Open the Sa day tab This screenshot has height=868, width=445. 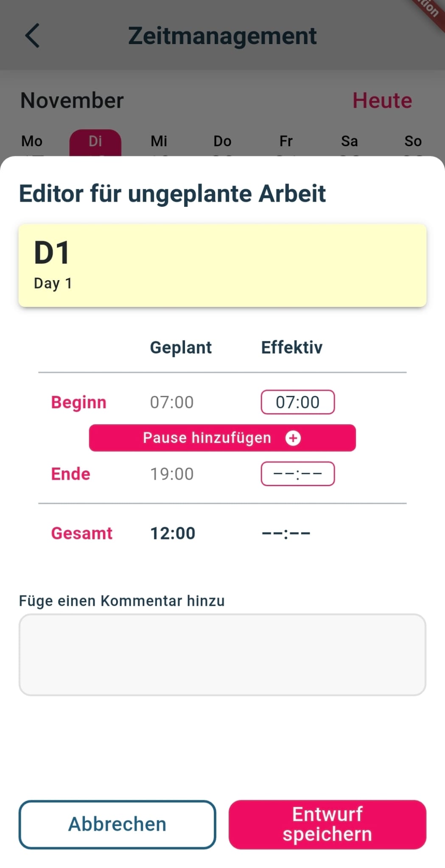click(350, 142)
